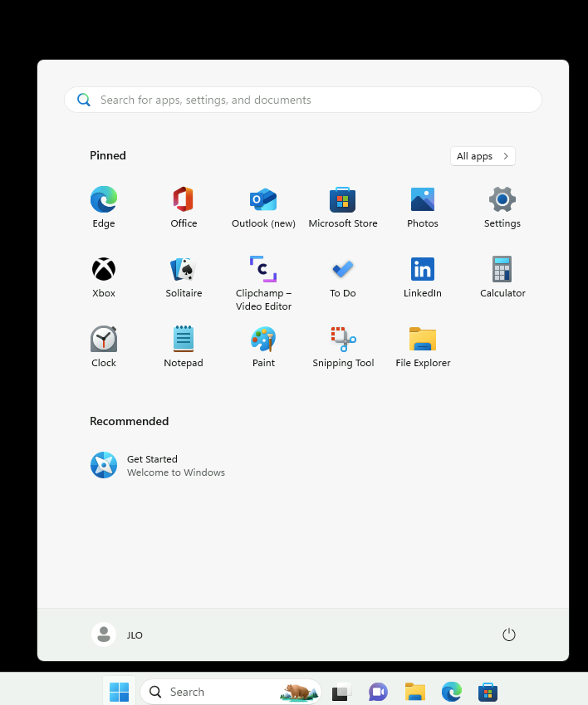The width and height of the screenshot is (588, 705).
Task: Launch the Xbox app
Action: pyautogui.click(x=104, y=277)
